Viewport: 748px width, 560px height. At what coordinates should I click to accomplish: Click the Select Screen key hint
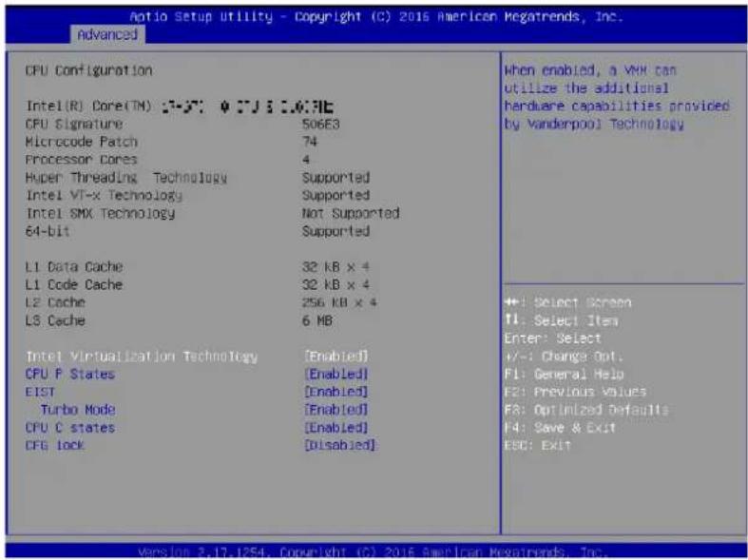click(x=567, y=302)
